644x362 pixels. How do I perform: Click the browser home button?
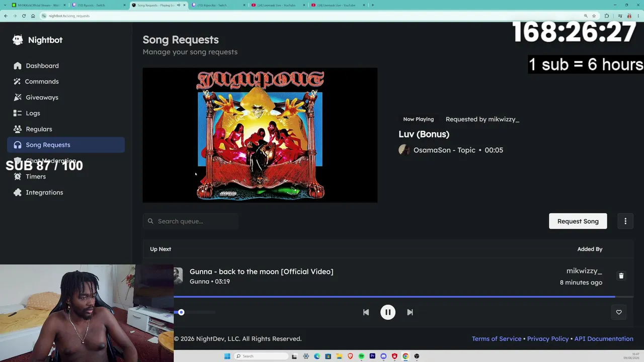pyautogui.click(x=33, y=16)
